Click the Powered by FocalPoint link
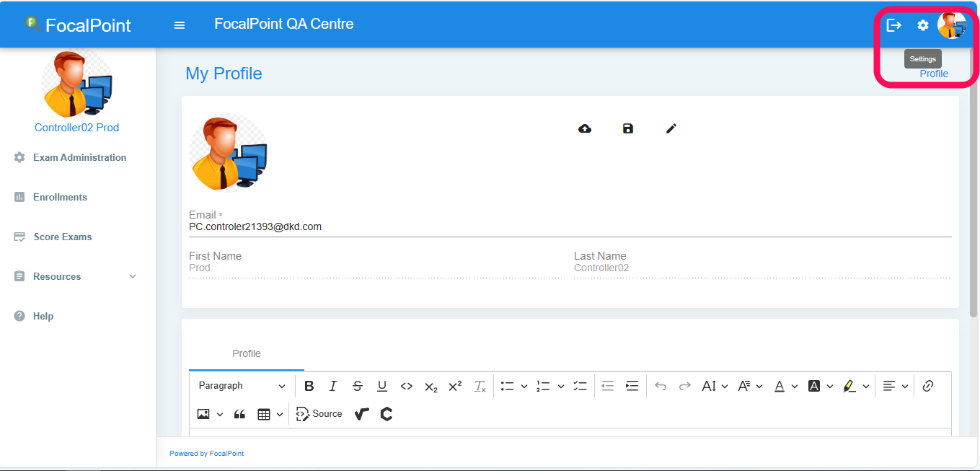 click(207, 454)
